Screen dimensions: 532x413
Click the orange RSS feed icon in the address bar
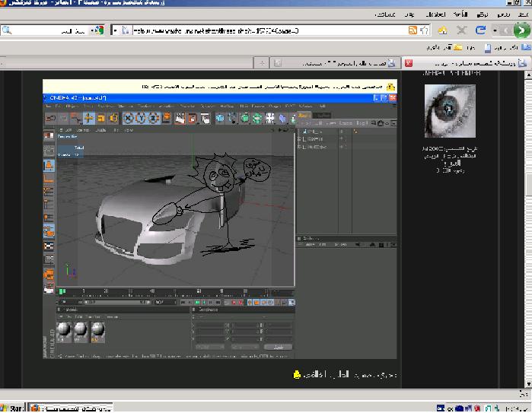[413, 30]
